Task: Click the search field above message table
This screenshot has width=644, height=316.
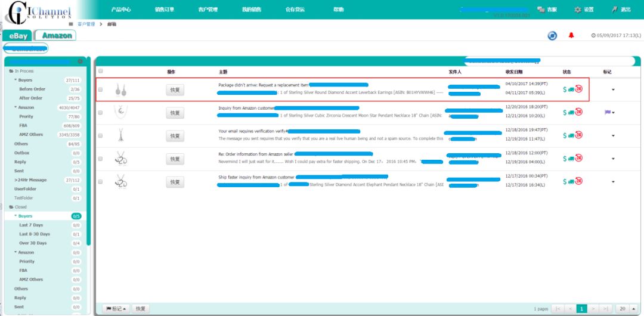Action: click(x=551, y=61)
